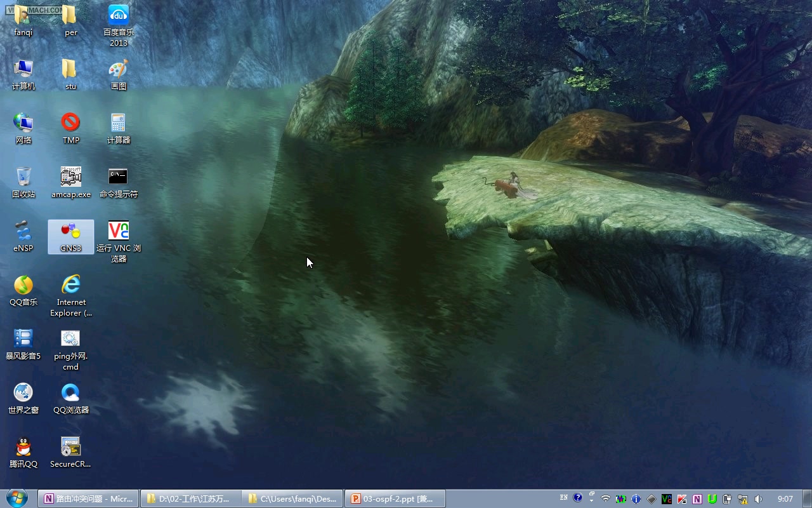Select 运行 VNC 浏览器 shortcut
Viewport: 812px width, 508px height.
[x=119, y=242]
